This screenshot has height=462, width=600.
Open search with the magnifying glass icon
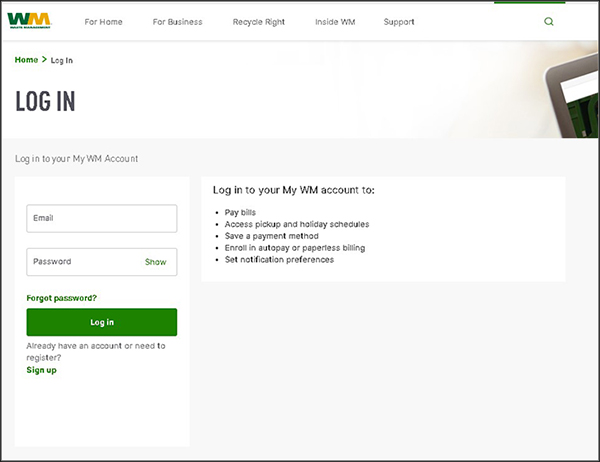tap(548, 21)
